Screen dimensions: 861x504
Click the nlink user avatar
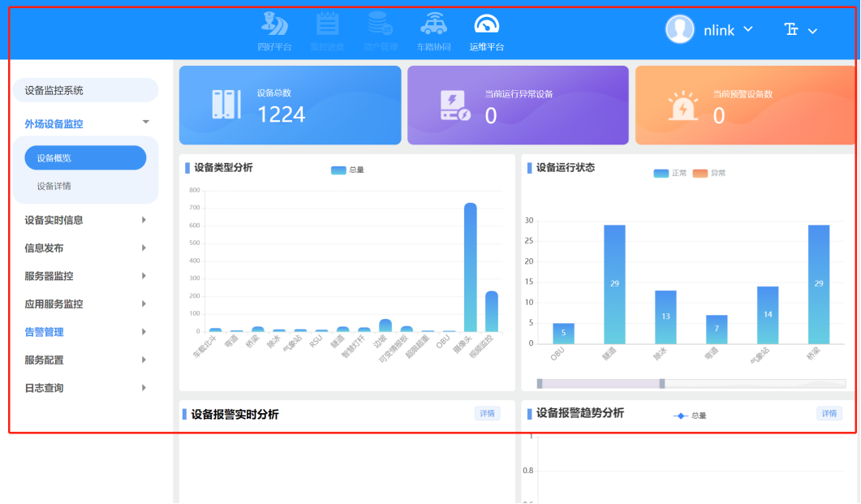679,30
